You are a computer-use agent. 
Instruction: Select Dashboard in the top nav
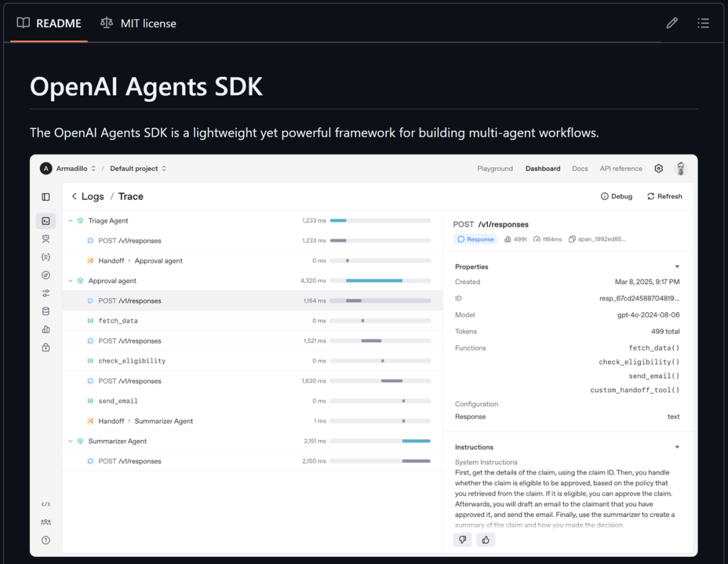[543, 168]
